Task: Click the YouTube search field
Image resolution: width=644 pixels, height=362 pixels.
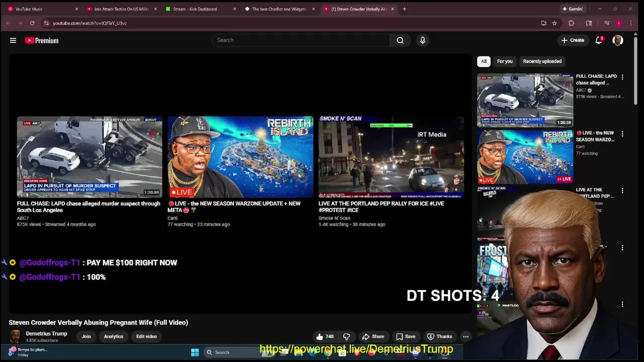Action: pyautogui.click(x=300, y=40)
